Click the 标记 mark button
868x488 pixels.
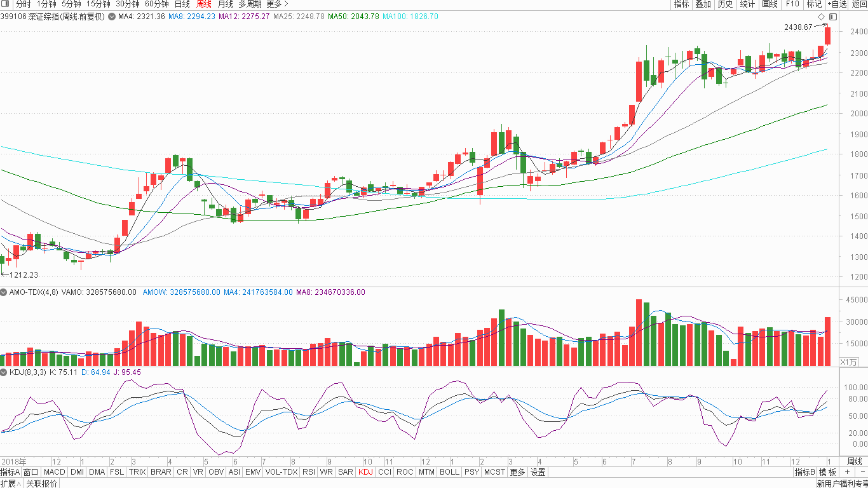pyautogui.click(x=814, y=4)
